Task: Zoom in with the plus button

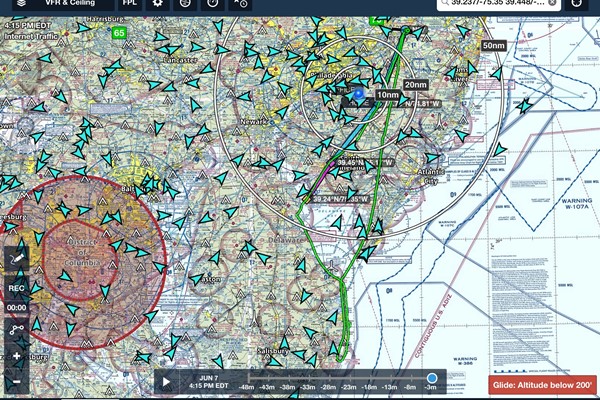Action: pos(17,356)
